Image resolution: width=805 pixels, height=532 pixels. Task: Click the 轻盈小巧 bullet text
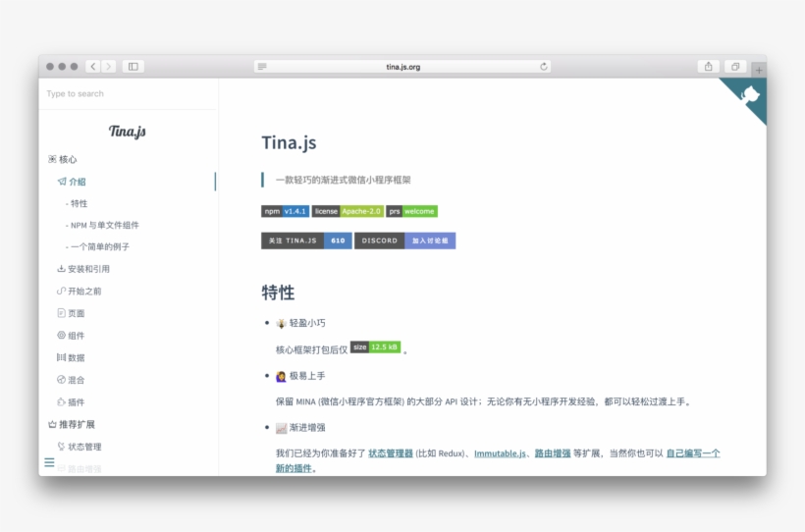(307, 323)
